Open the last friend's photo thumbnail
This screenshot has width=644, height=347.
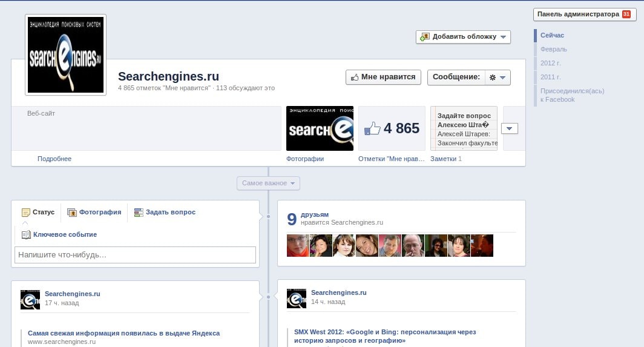tap(482, 245)
